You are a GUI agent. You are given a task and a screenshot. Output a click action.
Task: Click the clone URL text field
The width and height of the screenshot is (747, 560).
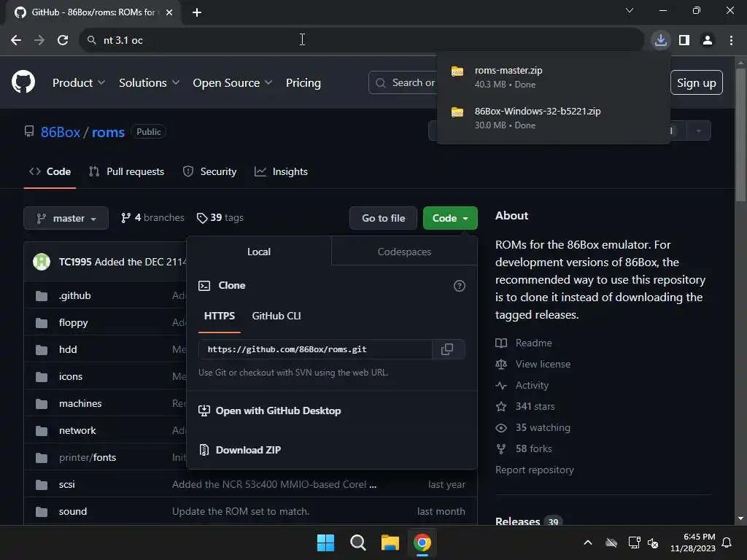(x=315, y=349)
